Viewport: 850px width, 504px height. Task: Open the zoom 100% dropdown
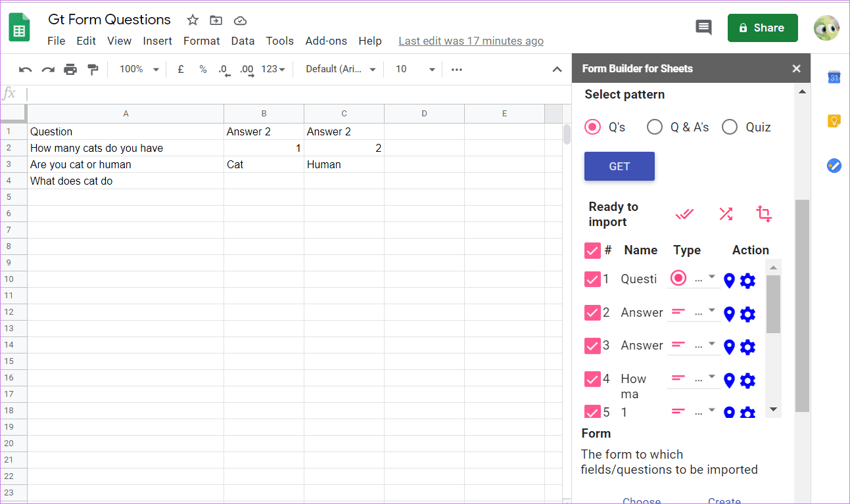pos(139,69)
